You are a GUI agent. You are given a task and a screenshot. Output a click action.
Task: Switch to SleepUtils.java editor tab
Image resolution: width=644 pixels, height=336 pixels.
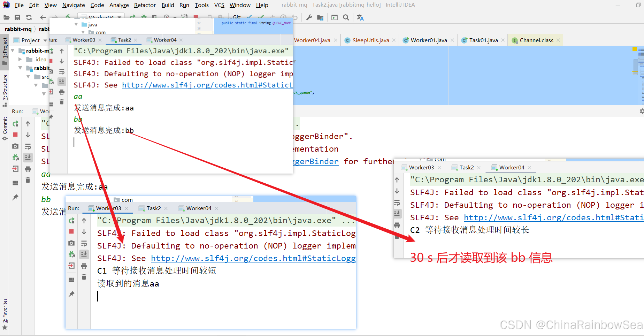[370, 40]
